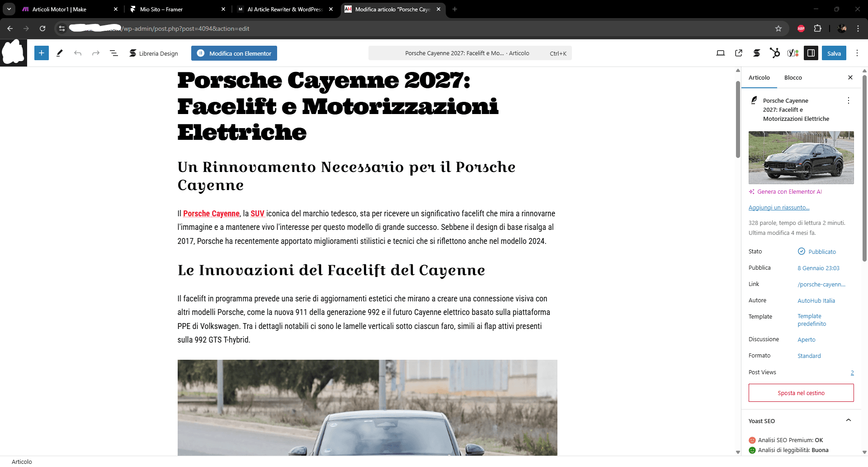
Task: Redo the last change
Action: [x=95, y=53]
